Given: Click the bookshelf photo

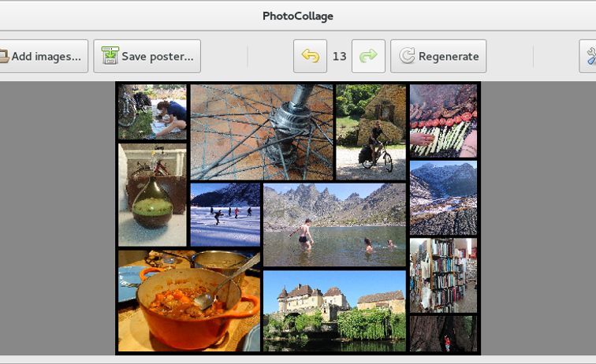Looking at the screenshot, I should (443, 275).
